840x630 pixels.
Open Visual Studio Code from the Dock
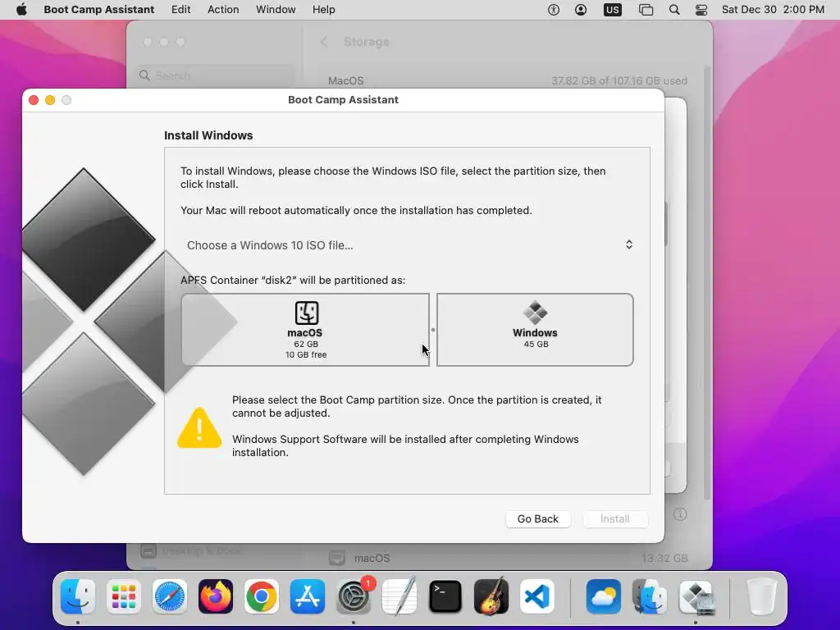tap(537, 596)
